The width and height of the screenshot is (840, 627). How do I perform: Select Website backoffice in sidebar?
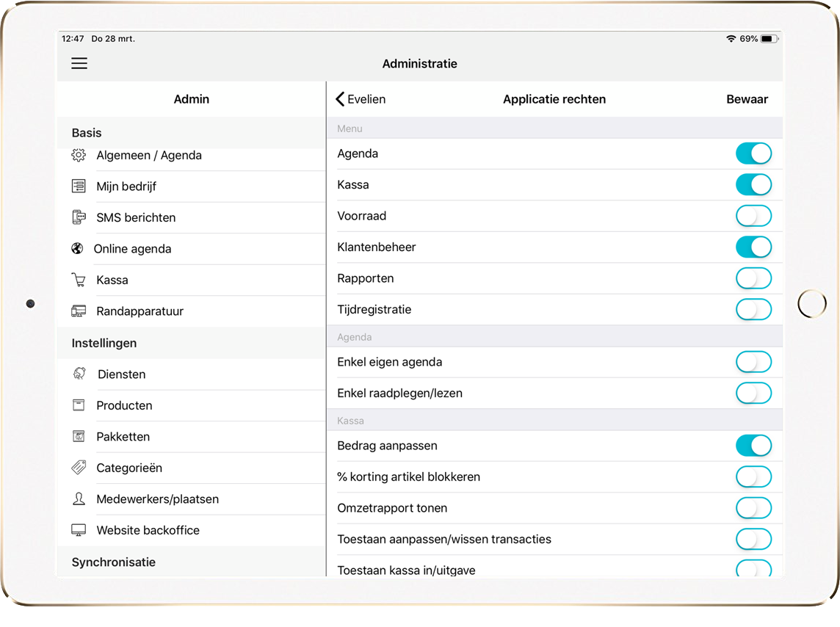coord(191,530)
